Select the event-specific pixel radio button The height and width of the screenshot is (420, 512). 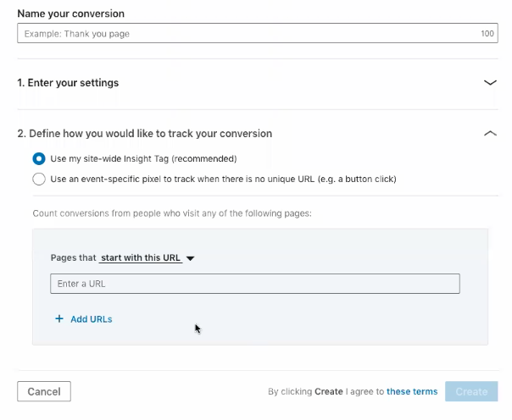point(39,179)
